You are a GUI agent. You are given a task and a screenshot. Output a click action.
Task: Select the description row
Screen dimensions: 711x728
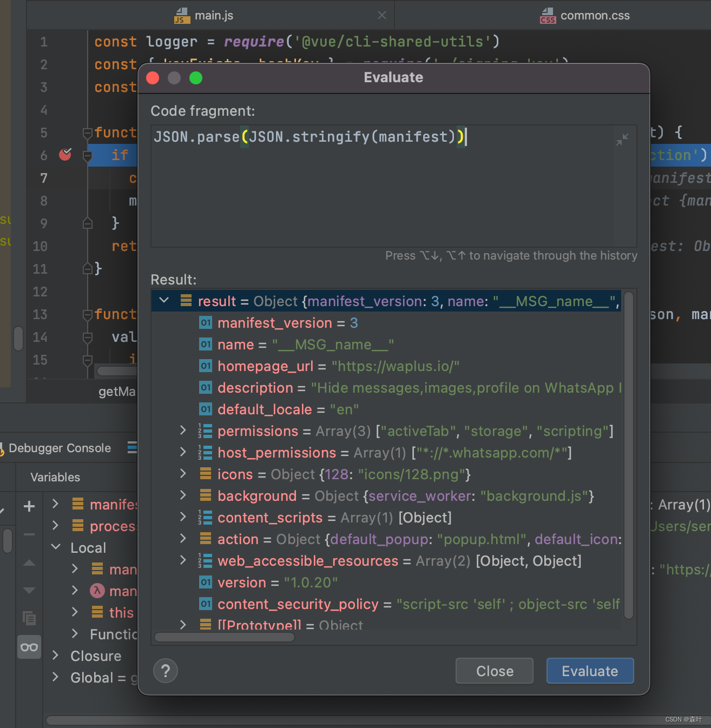pyautogui.click(x=386, y=388)
